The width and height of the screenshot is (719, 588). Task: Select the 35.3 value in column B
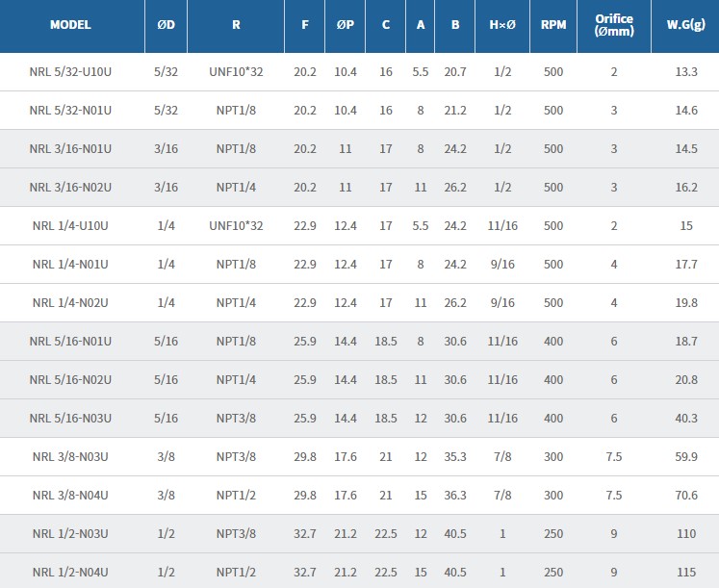click(x=455, y=457)
